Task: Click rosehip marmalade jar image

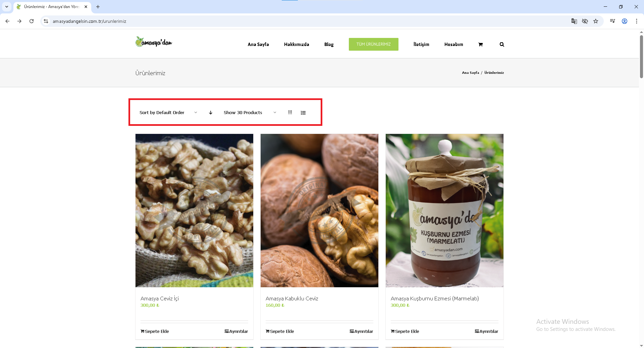Action: pyautogui.click(x=444, y=210)
